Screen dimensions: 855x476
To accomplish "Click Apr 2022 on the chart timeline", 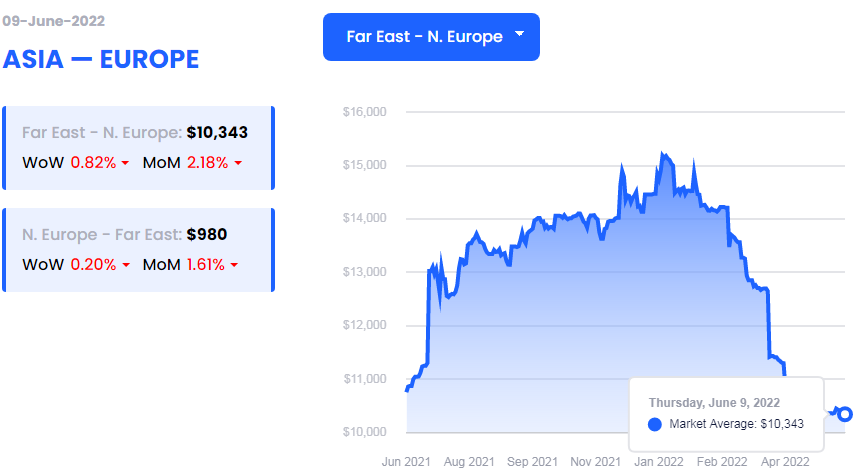I will pyautogui.click(x=785, y=462).
